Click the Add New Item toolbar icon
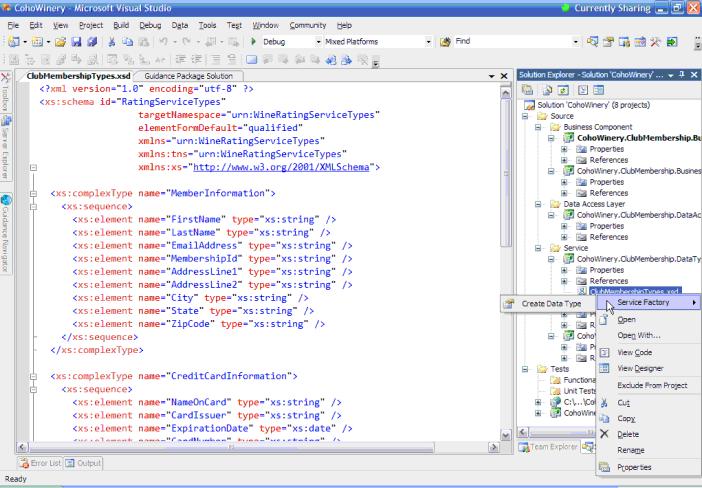702x488 pixels. [x=37, y=42]
